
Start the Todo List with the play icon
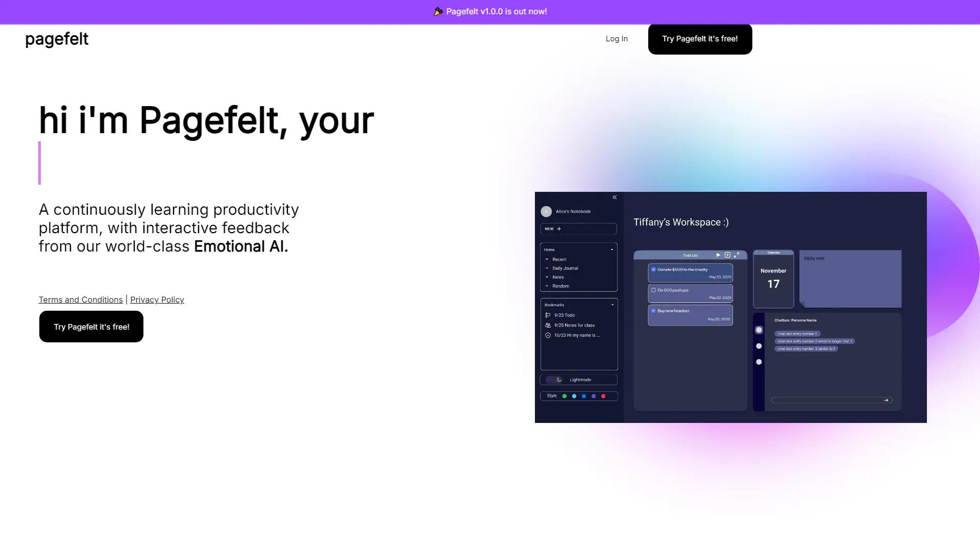pyautogui.click(x=718, y=255)
